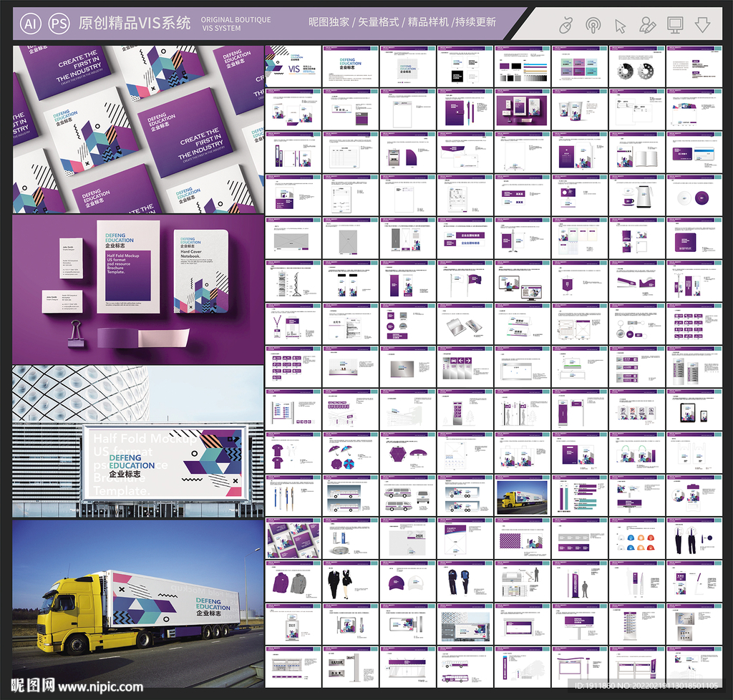Open the lanyard ID badge page thumbnail
733x700 pixels.
(293, 324)
